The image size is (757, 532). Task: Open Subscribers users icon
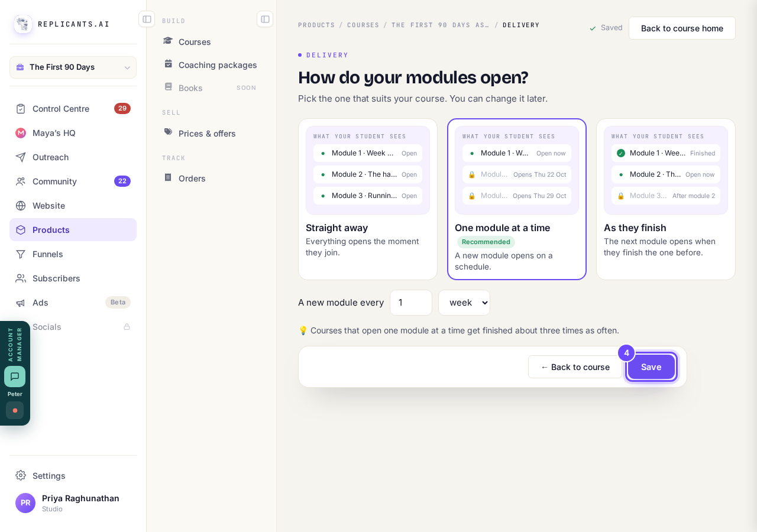(x=21, y=278)
